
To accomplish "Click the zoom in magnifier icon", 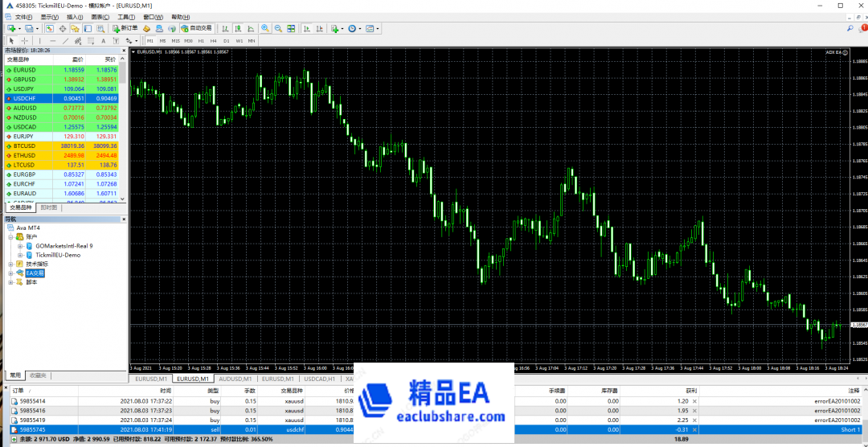I will point(264,28).
